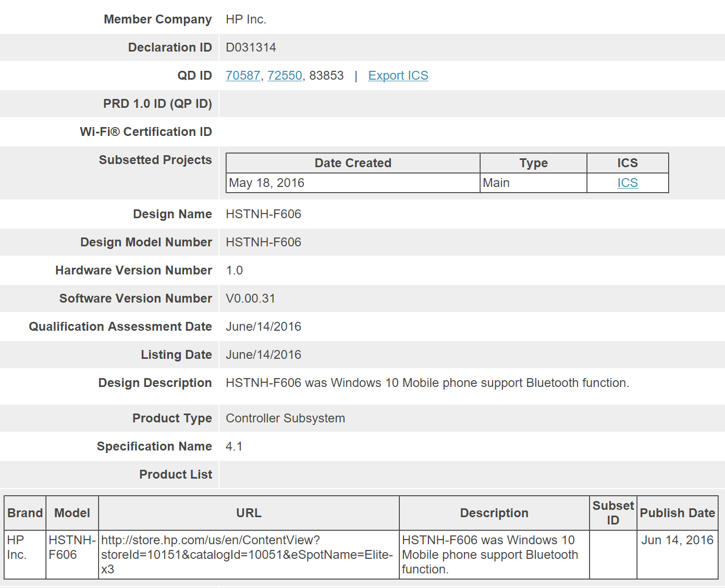Click Member Company value HP Inc.
The image size is (725, 588).
click(246, 19)
